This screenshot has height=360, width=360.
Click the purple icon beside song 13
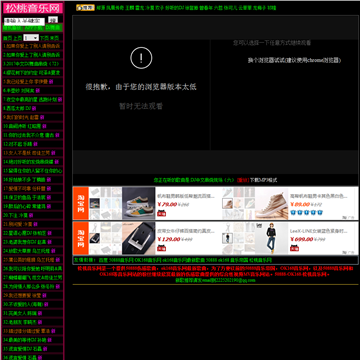[53, 153]
